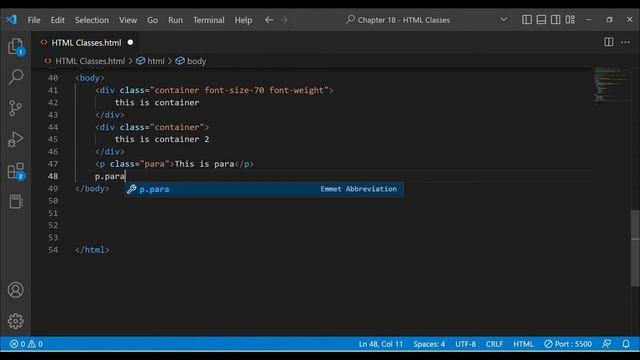The width and height of the screenshot is (640, 360).
Task: Click the closing </html> tag on line 54
Action: [x=92, y=250]
